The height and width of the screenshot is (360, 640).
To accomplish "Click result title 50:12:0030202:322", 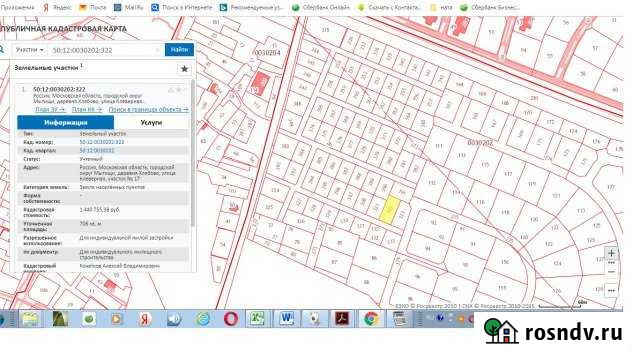I will [59, 89].
